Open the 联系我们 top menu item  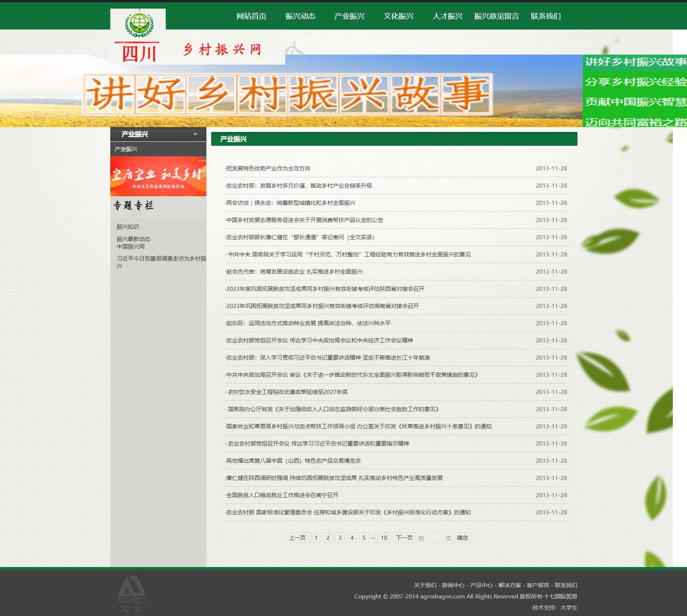pos(546,16)
